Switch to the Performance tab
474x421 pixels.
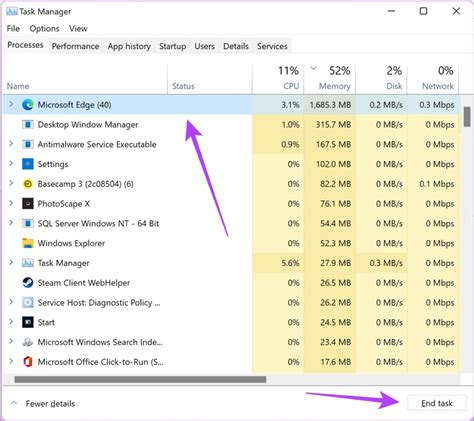[x=75, y=46]
